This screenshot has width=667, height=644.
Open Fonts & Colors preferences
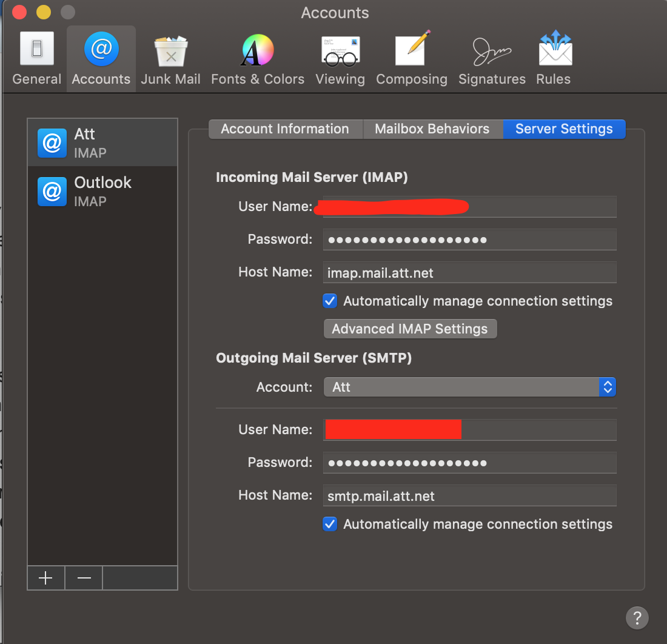[x=258, y=58]
